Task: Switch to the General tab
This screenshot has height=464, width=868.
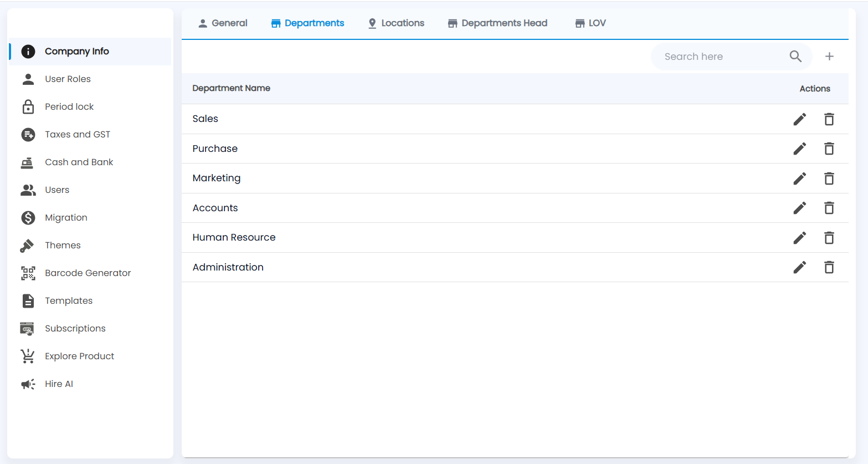Action: point(223,23)
